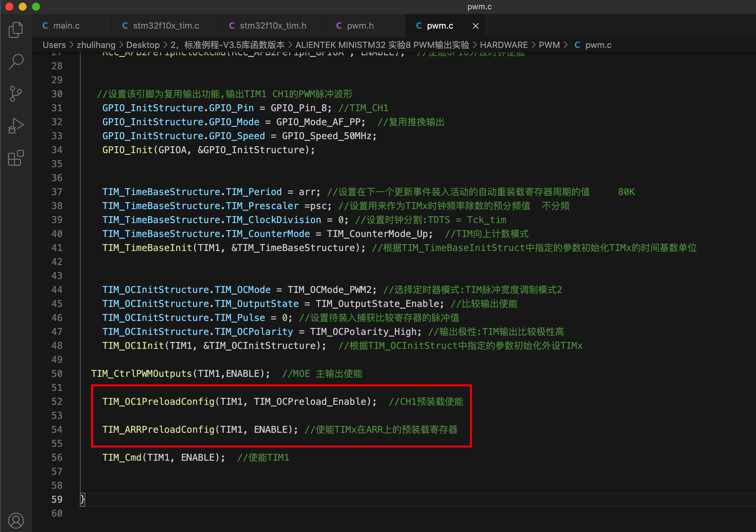This screenshot has height=532, width=756.
Task: Switch to the pwm.h tab
Action: pyautogui.click(x=360, y=26)
